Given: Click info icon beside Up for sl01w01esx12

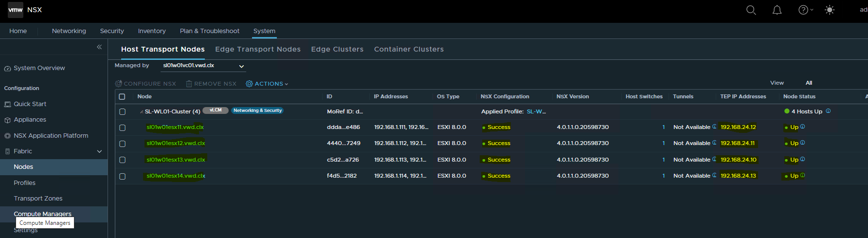Looking at the screenshot, I should pyautogui.click(x=802, y=143).
